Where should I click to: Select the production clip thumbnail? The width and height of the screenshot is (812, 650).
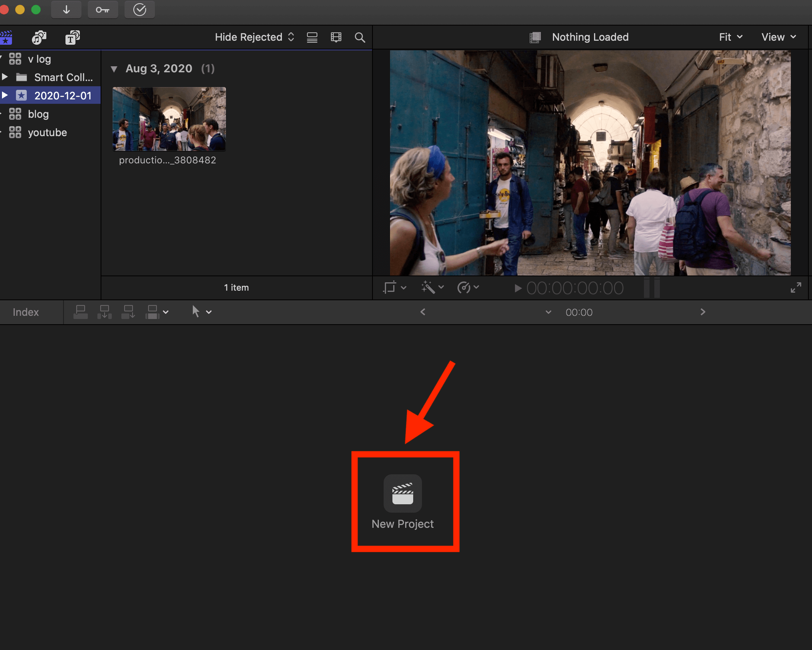[169, 119]
